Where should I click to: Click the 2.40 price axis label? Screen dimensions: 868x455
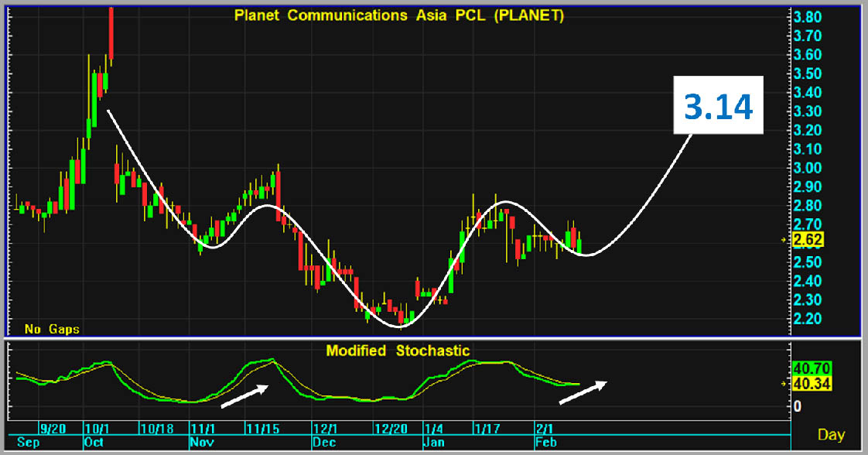pos(807,281)
